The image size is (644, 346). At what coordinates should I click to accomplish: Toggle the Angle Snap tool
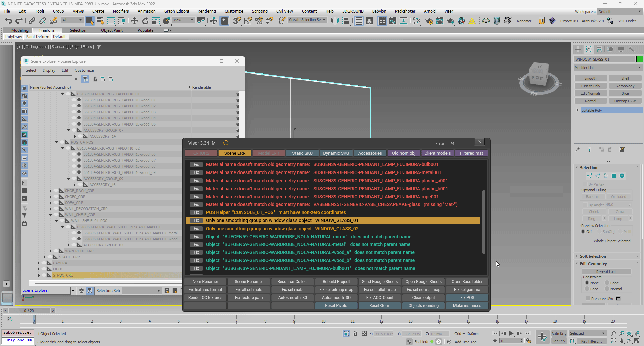(248, 21)
